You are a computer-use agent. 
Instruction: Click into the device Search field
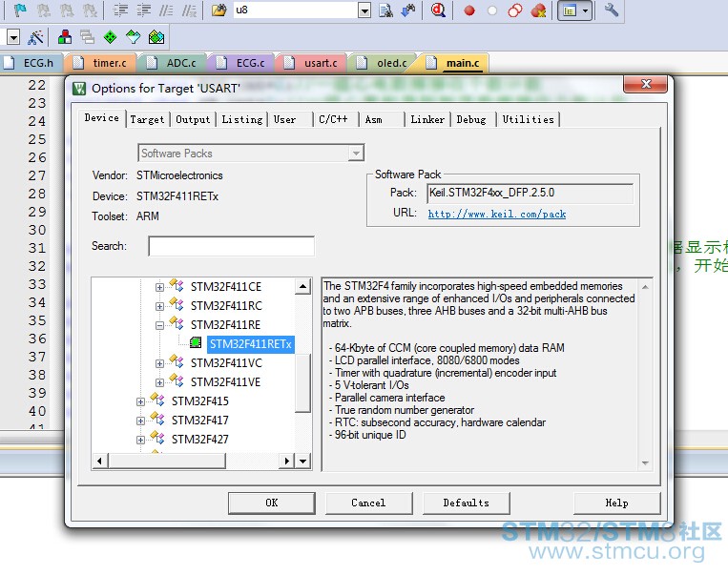pyautogui.click(x=231, y=246)
